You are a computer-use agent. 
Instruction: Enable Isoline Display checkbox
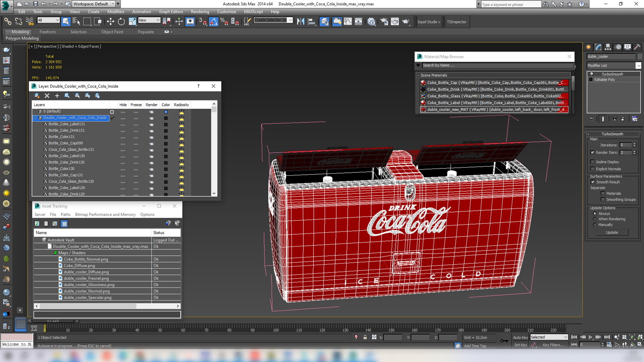pos(592,162)
